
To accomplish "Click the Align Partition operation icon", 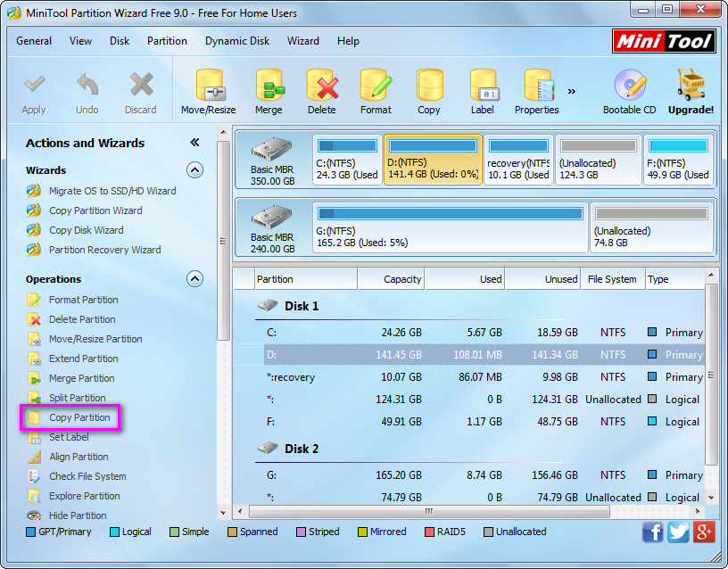I will point(33,457).
